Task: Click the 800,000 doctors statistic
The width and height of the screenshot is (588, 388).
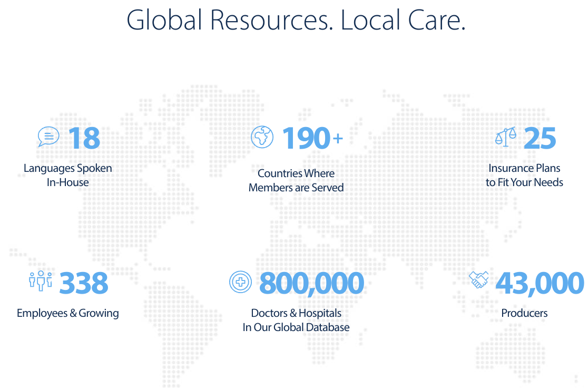Action: point(311,283)
